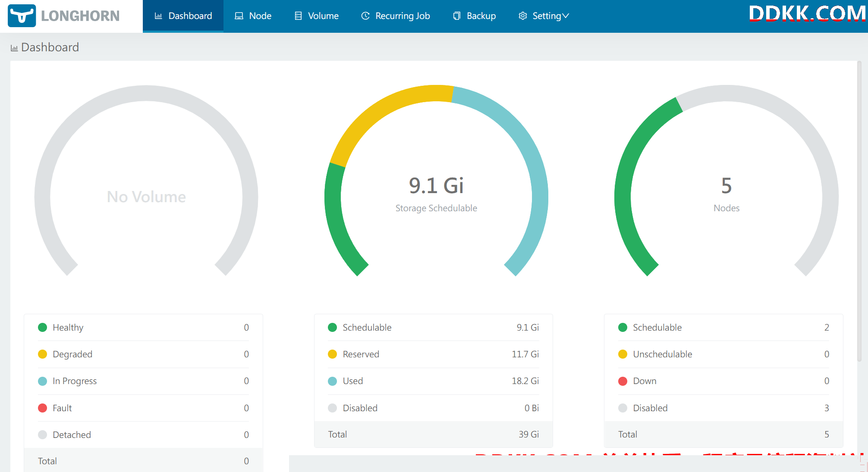Image resolution: width=868 pixels, height=472 pixels.
Task: Click the In Progress teal status dot
Action: click(42, 381)
